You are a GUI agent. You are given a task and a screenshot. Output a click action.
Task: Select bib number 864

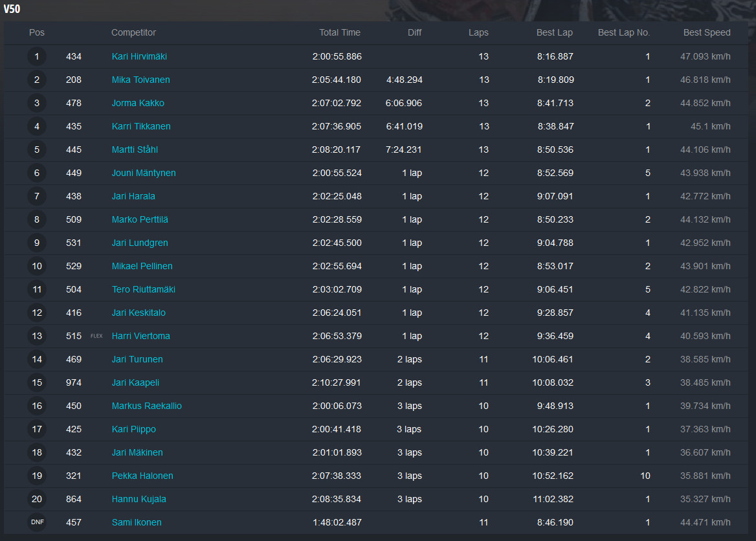click(x=74, y=499)
